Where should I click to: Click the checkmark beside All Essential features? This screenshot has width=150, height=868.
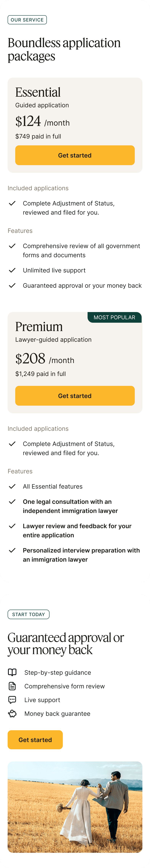[x=12, y=486]
